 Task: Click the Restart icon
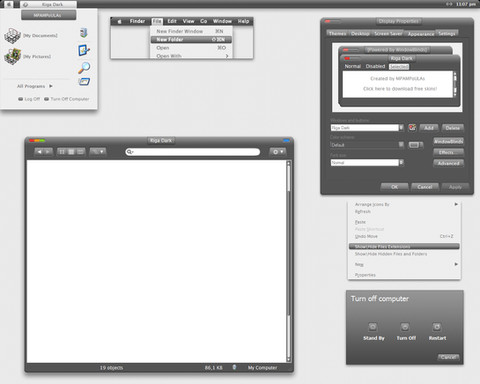point(437,327)
